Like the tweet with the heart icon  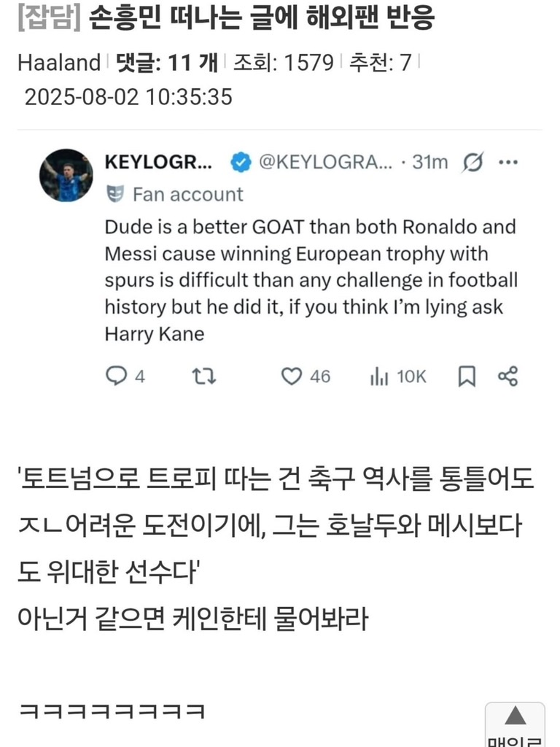pyautogui.click(x=292, y=376)
